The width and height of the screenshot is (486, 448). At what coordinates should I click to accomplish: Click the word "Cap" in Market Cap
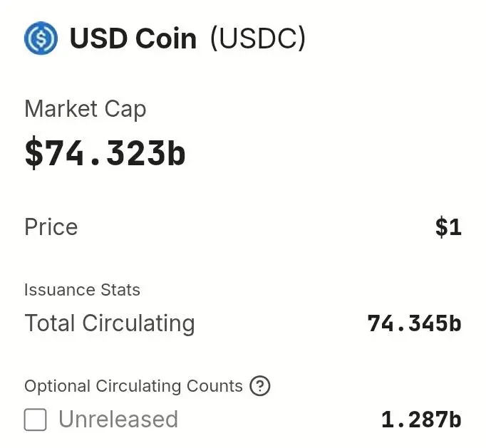pos(126,109)
